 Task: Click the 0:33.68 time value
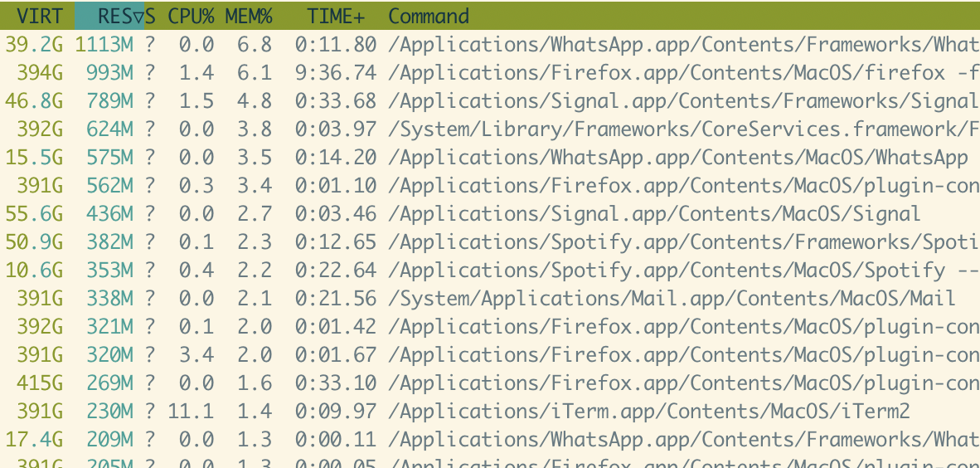336,100
